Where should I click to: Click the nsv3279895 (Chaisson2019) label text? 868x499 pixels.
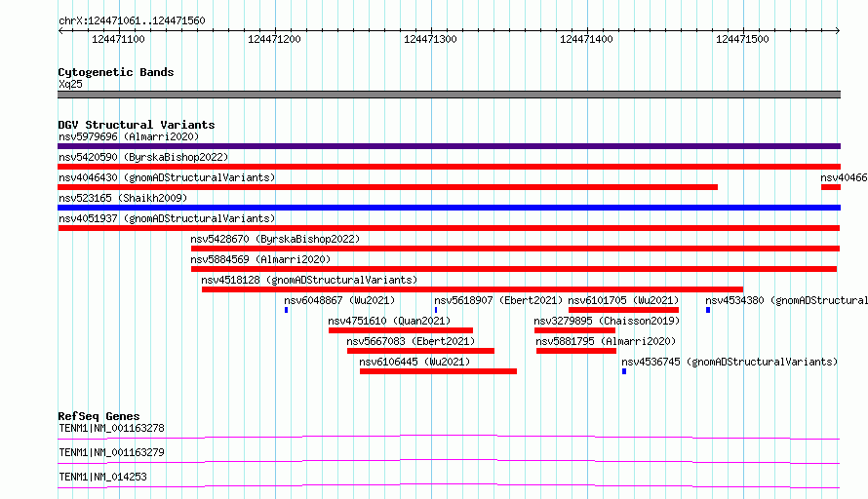pyautogui.click(x=607, y=321)
